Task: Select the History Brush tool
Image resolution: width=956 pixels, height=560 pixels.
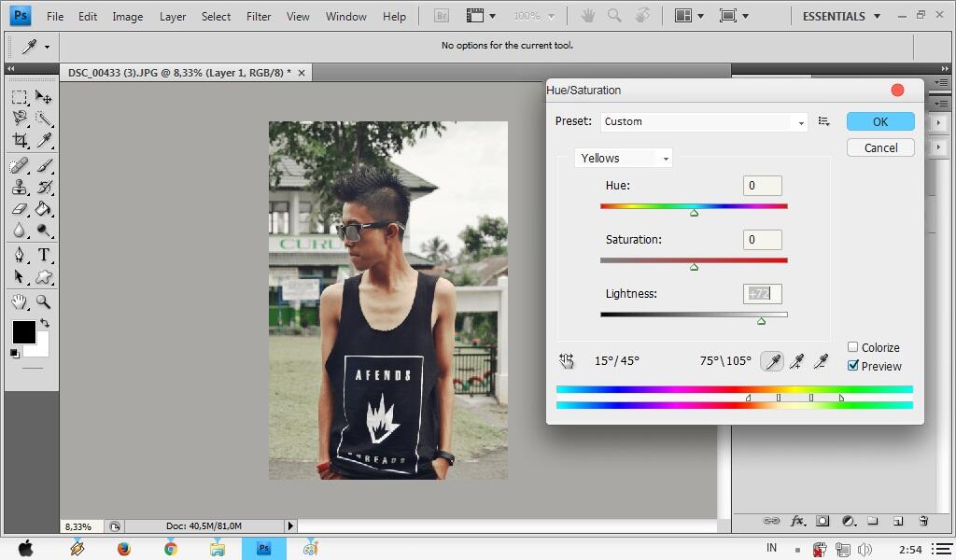Action: click(x=43, y=187)
